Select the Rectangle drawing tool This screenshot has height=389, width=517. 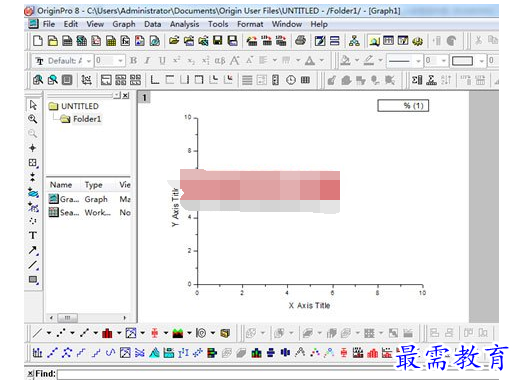point(33,279)
